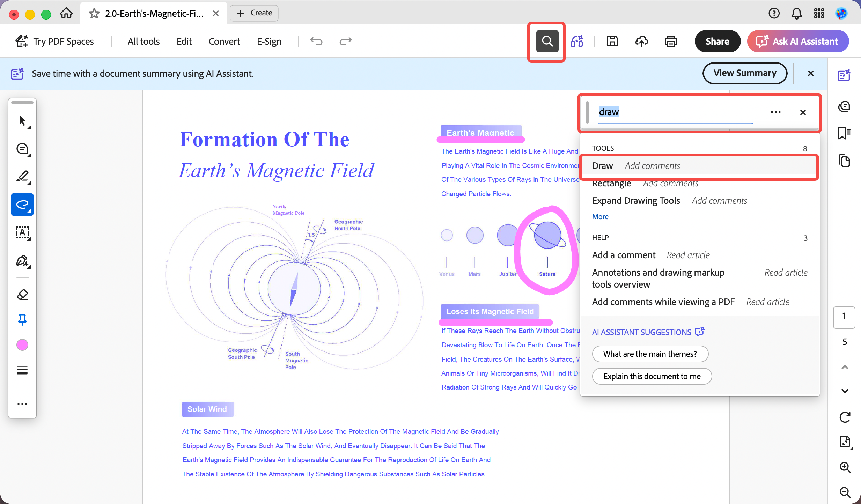Open AI Assistant panel icon in right sidebar
The width and height of the screenshot is (861, 504).
pos(844,75)
